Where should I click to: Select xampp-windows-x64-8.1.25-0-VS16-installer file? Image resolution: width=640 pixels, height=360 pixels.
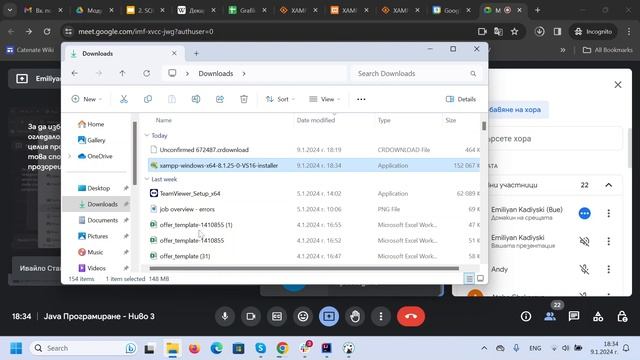click(313, 165)
